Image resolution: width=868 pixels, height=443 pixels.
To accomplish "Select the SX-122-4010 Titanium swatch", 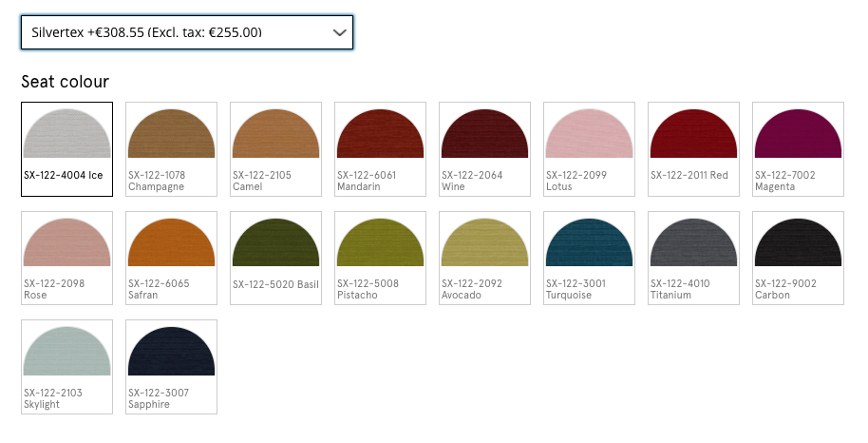I will point(693,258).
